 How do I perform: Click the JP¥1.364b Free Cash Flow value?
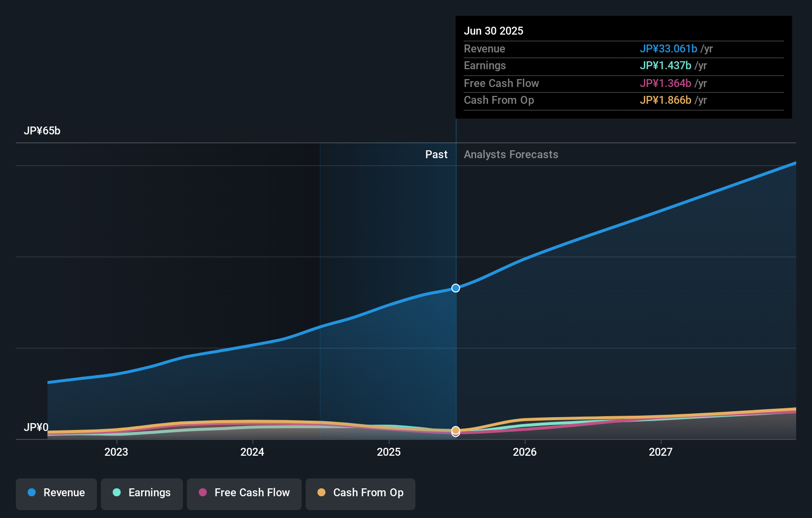click(666, 84)
